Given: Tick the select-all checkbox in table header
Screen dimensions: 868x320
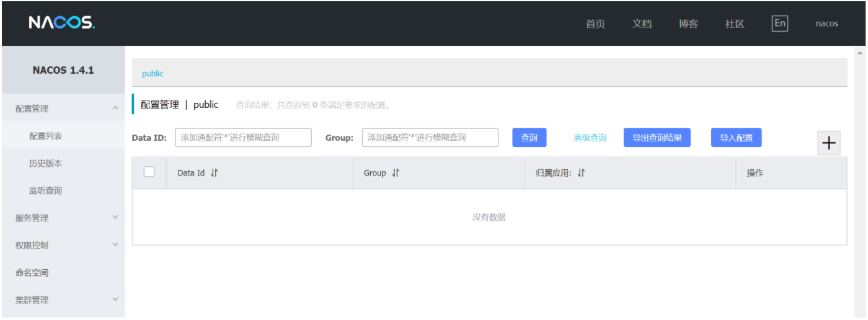Looking at the screenshot, I should pos(149,172).
